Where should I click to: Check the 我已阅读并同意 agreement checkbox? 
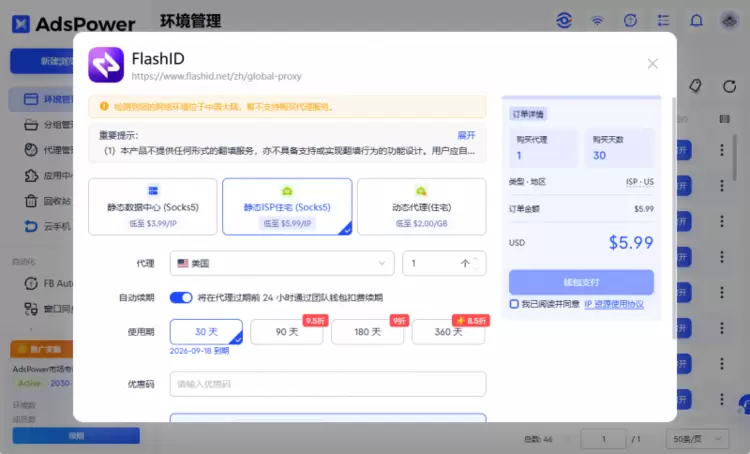(514, 304)
